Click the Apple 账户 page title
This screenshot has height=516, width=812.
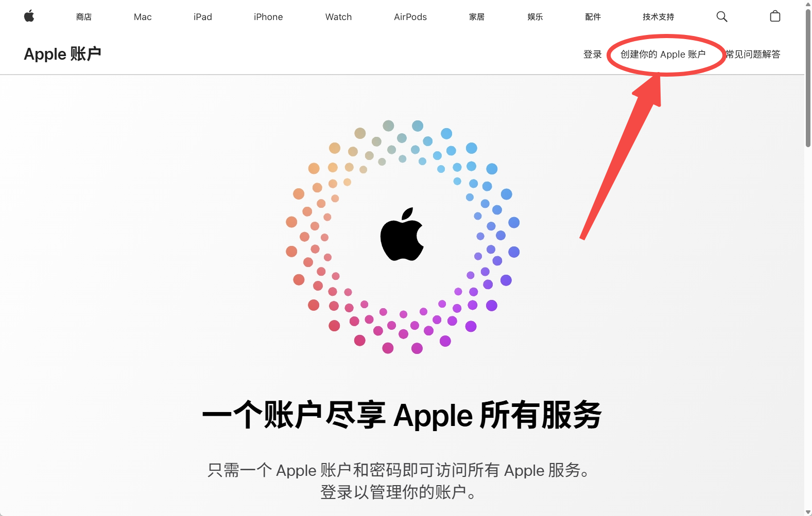coord(62,54)
